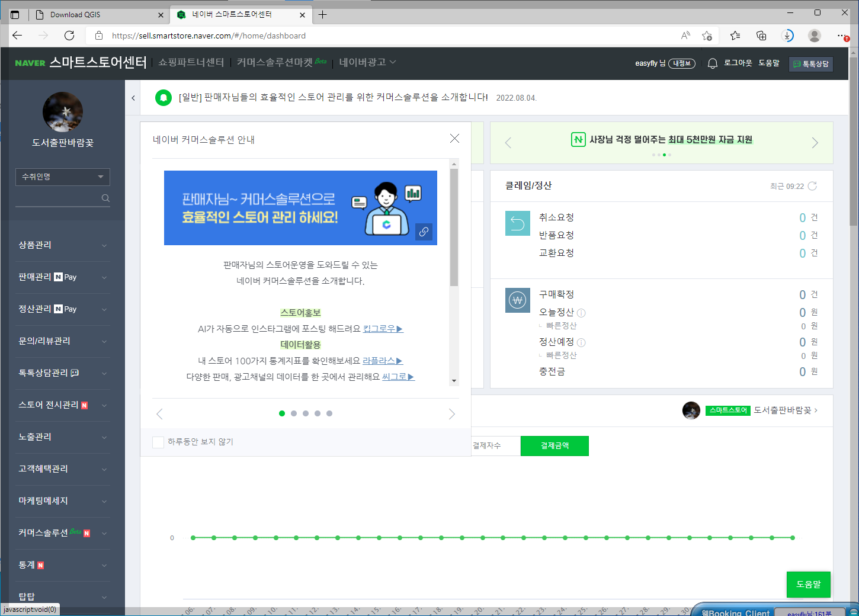
Task: Show previous promo banner arrow
Action: coord(508,143)
